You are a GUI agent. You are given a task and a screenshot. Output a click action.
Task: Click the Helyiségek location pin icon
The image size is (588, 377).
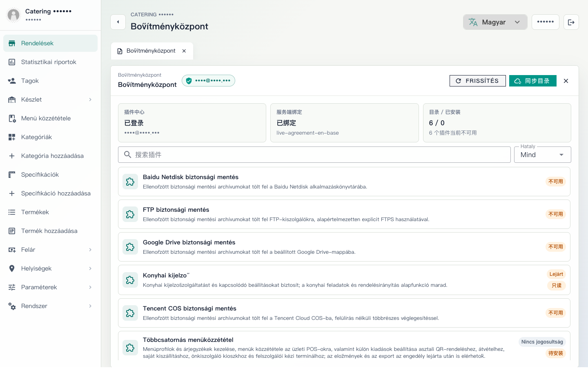(12, 268)
